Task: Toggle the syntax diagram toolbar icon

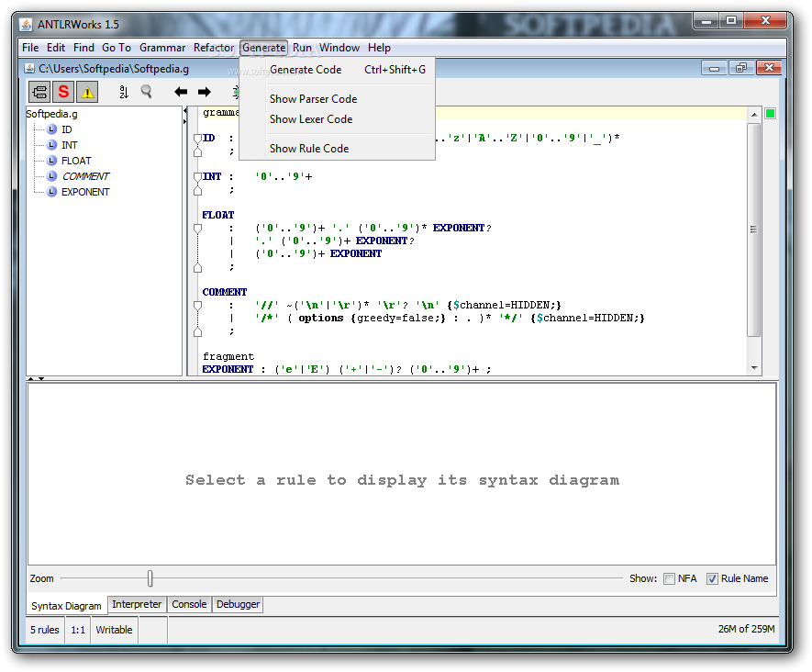Action: 39,92
